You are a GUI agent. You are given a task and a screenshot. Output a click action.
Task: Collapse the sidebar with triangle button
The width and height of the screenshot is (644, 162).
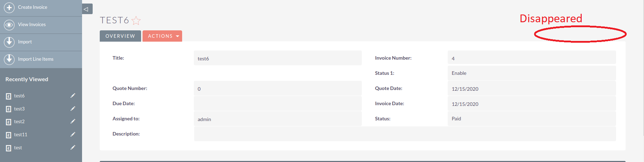(87, 9)
